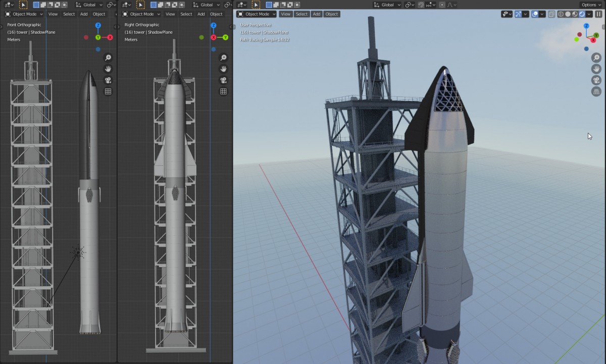
Task: Open the Add menu in the perspective viewport
Action: (x=317, y=14)
